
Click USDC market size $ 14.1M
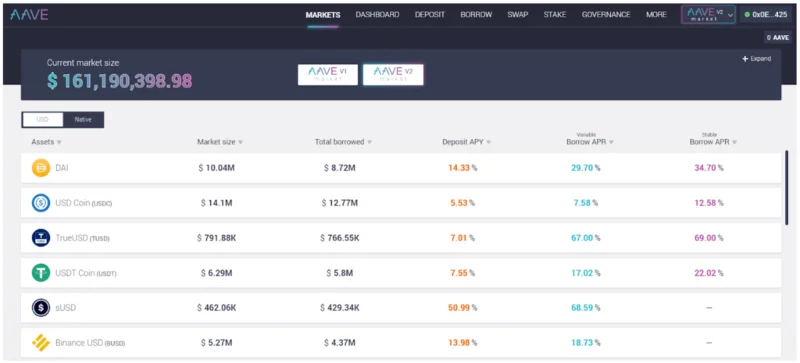coord(216,203)
